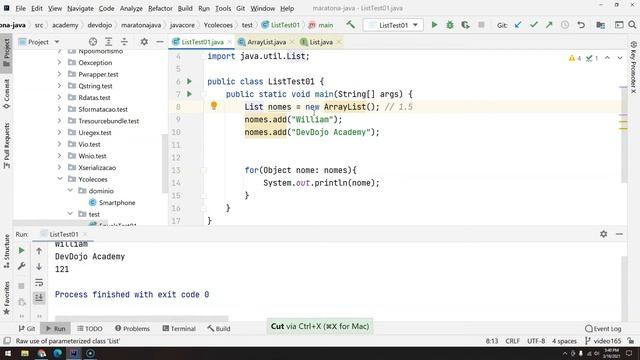Open Project view selector dropdown
640x360 pixels.
pyautogui.click(x=39, y=42)
